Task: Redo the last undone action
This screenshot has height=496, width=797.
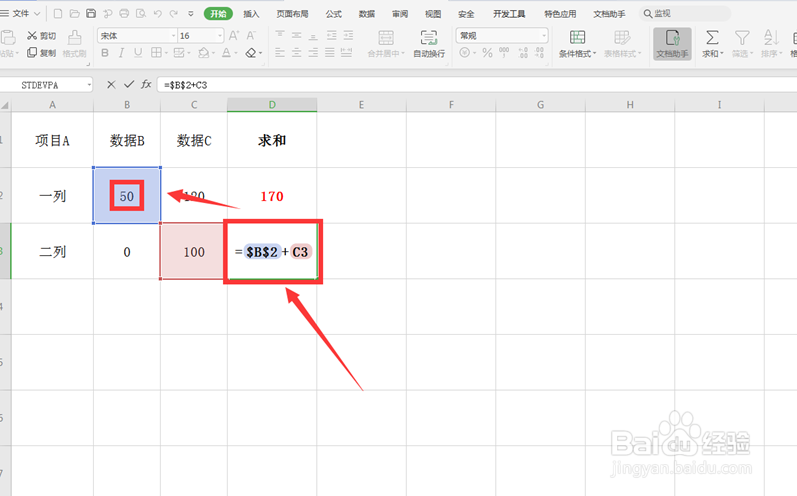Action: tap(174, 14)
